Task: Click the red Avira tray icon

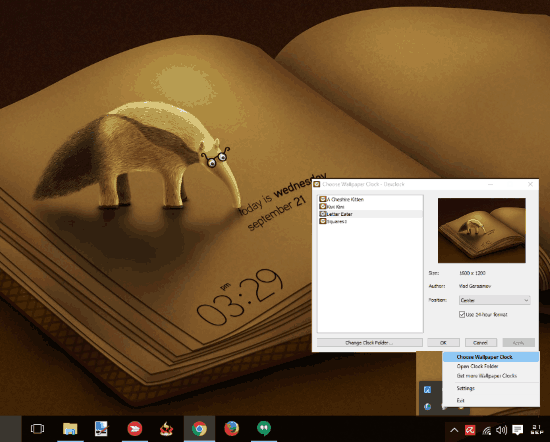Action: tap(470, 430)
